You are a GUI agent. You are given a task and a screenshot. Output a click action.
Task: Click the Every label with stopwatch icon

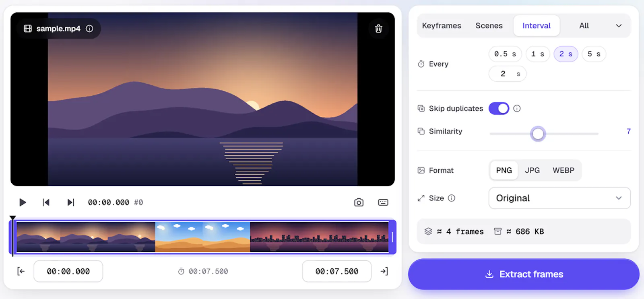click(x=433, y=64)
